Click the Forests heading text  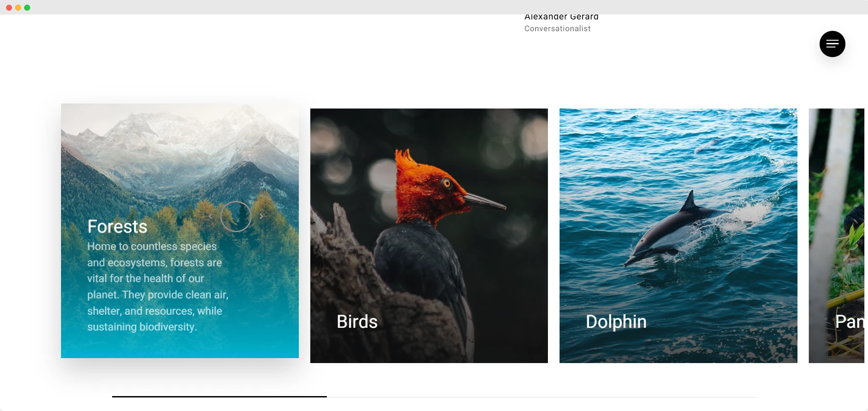pyautogui.click(x=118, y=227)
